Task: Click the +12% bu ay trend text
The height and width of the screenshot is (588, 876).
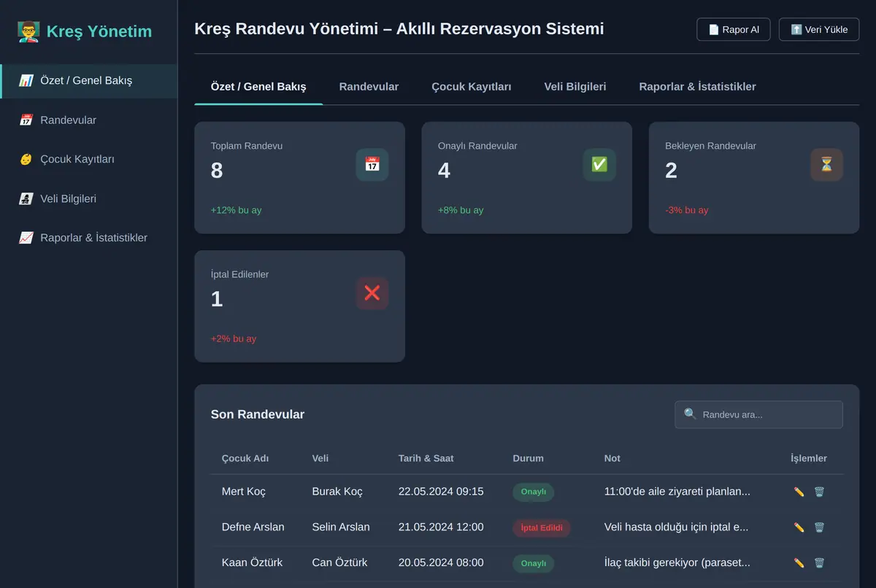Action: [237, 210]
